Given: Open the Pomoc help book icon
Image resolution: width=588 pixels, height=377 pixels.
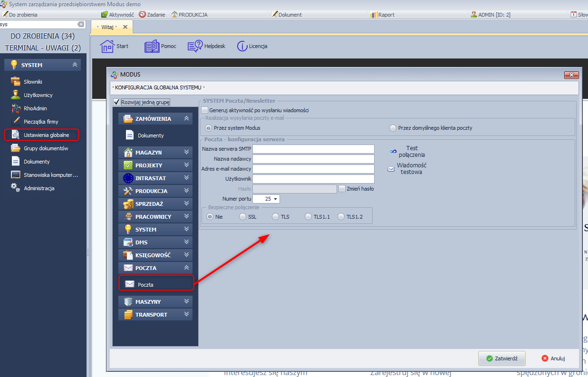Looking at the screenshot, I should pos(152,46).
